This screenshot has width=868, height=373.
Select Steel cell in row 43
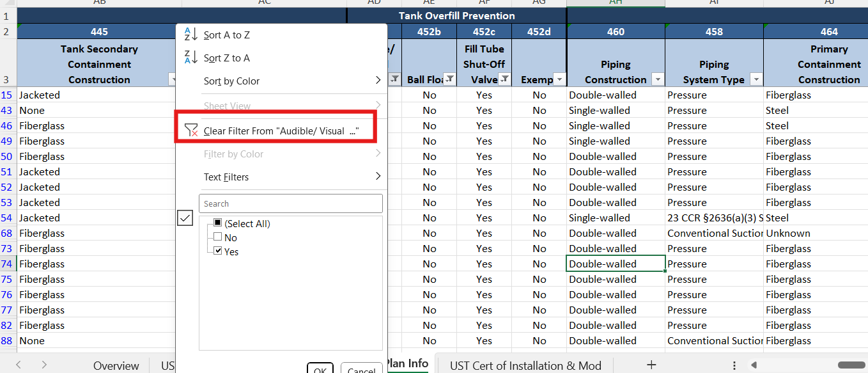(816, 110)
